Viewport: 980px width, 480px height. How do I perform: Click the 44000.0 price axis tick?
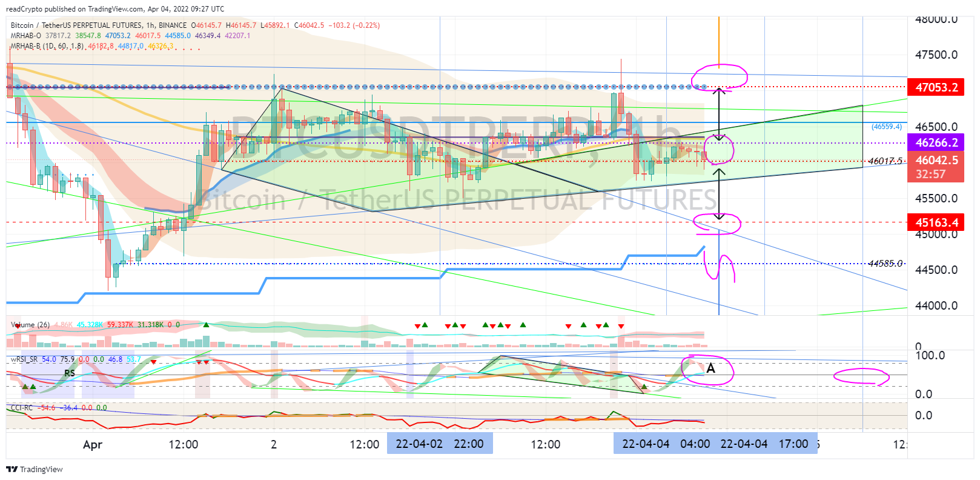[936, 305]
